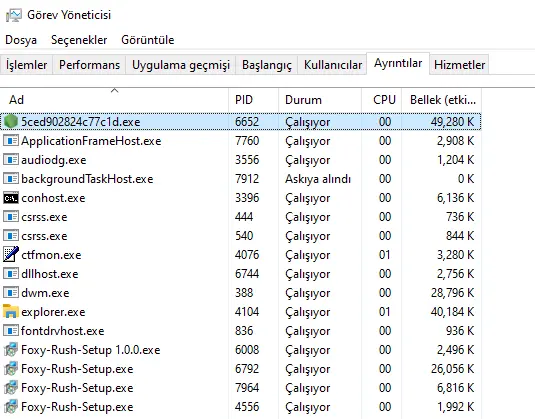The height and width of the screenshot is (419, 535).
Task: Switch to the Başlangıç tab
Action: [x=267, y=64]
